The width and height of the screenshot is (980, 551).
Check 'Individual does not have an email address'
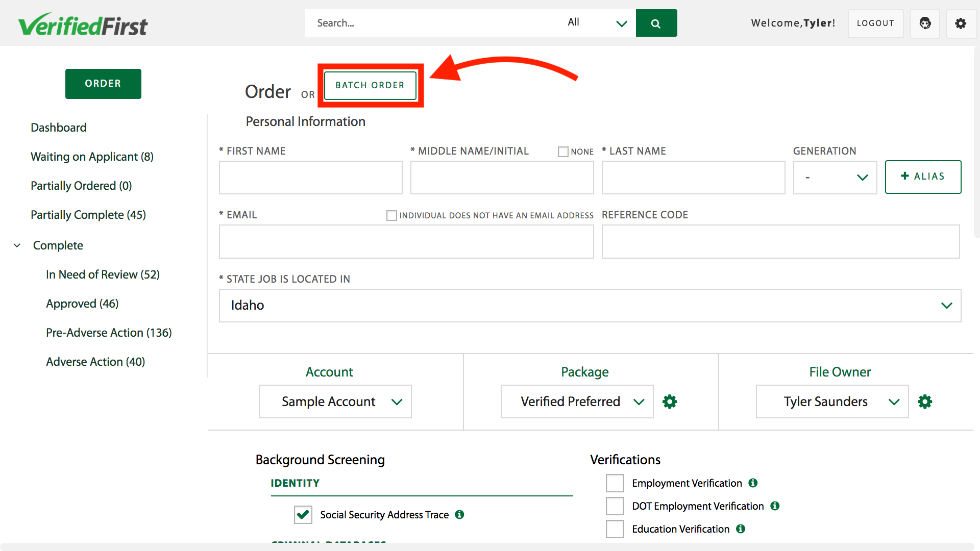(391, 215)
